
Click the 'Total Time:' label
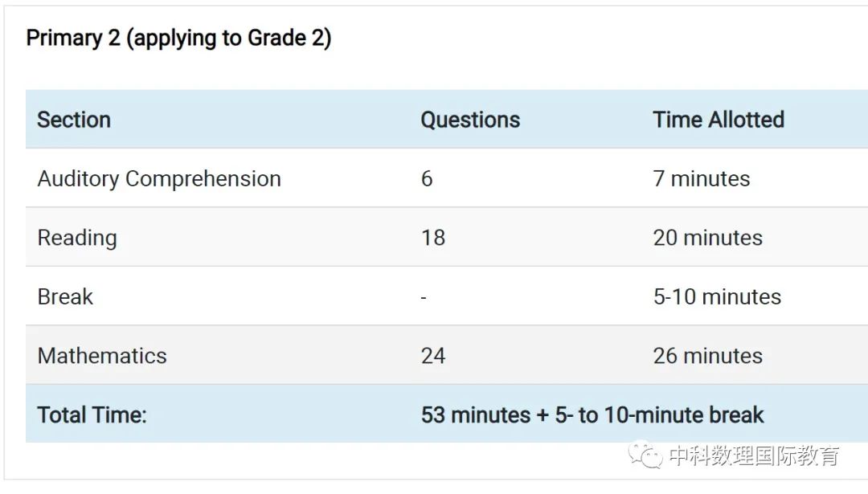pos(92,415)
